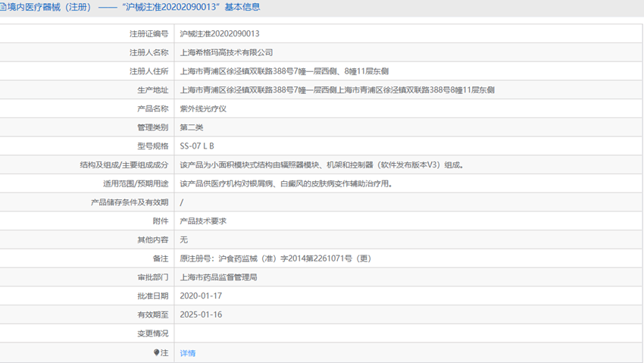Click the 生产地址 label
The height and width of the screenshot is (363, 644).
tap(153, 90)
